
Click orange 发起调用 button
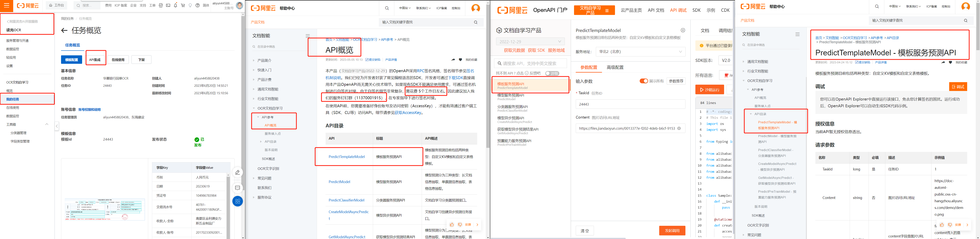672,231
